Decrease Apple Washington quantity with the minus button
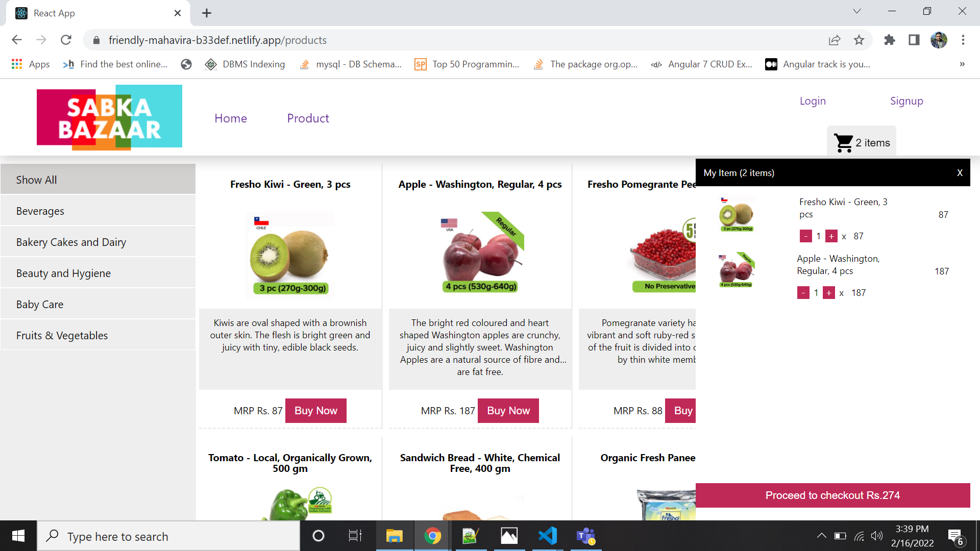 (802, 292)
